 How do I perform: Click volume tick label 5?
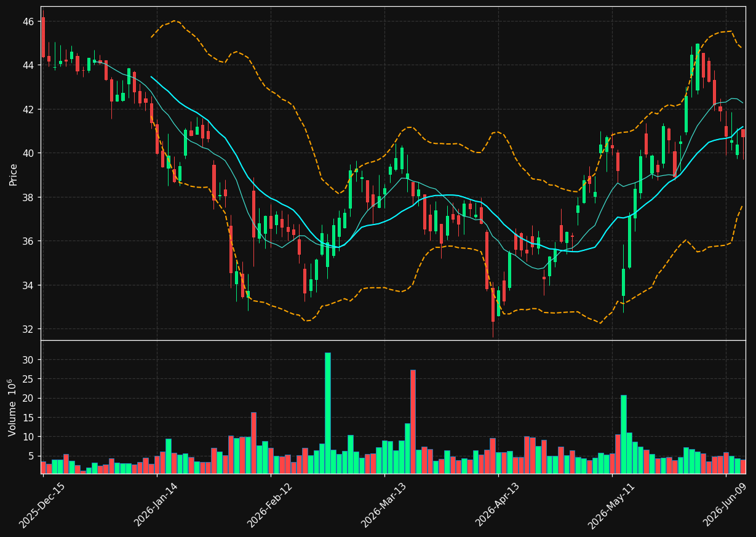[x=31, y=456]
